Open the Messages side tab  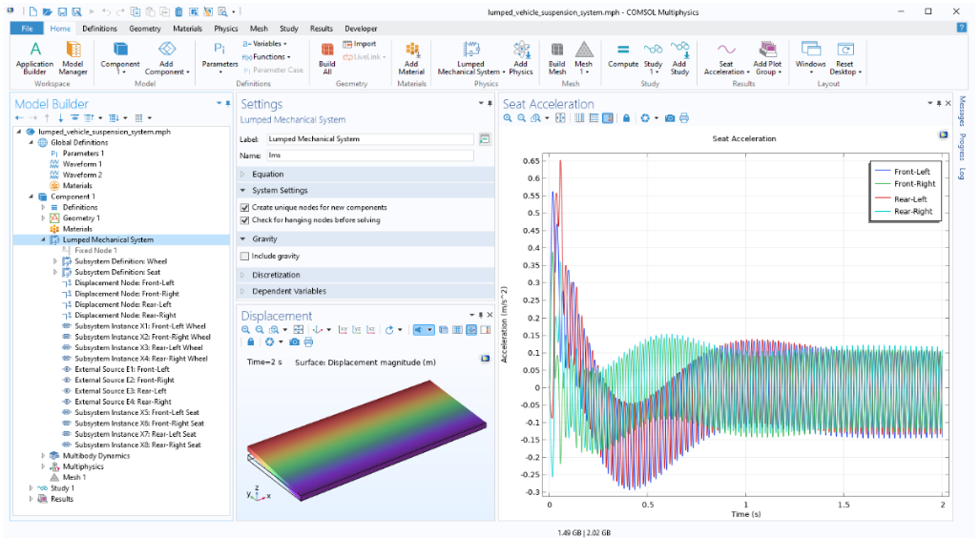pyautogui.click(x=962, y=112)
